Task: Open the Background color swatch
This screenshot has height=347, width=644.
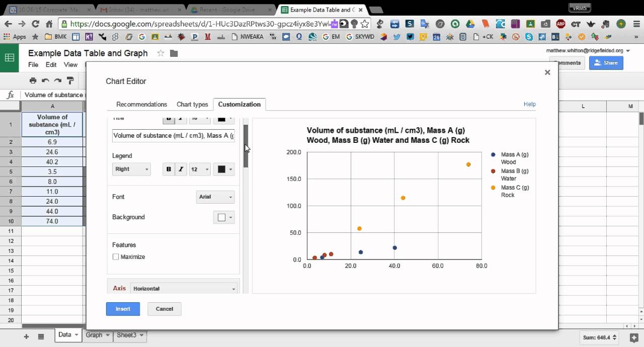Action: pyautogui.click(x=224, y=218)
